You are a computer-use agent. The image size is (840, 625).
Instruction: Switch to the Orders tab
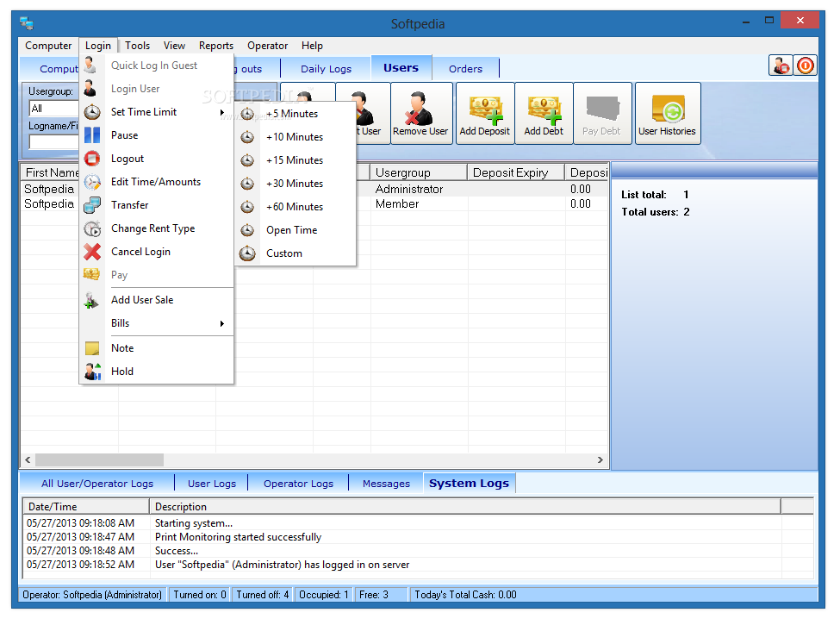465,69
